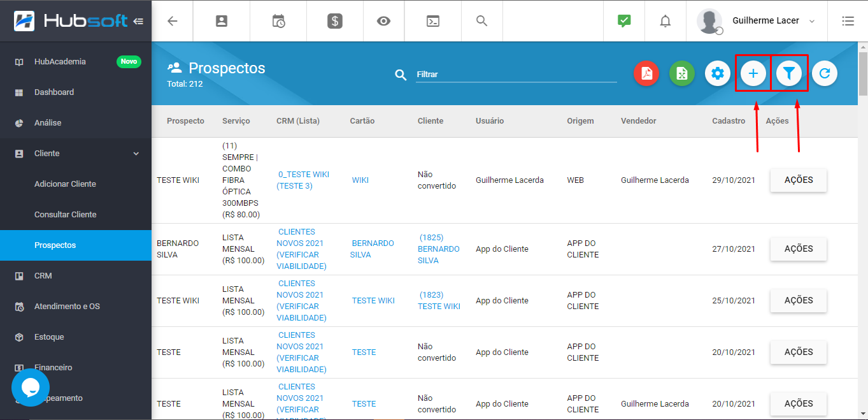Click AÇÕES for BERNARDO SILVA
Image resolution: width=868 pixels, height=420 pixels.
tap(798, 249)
